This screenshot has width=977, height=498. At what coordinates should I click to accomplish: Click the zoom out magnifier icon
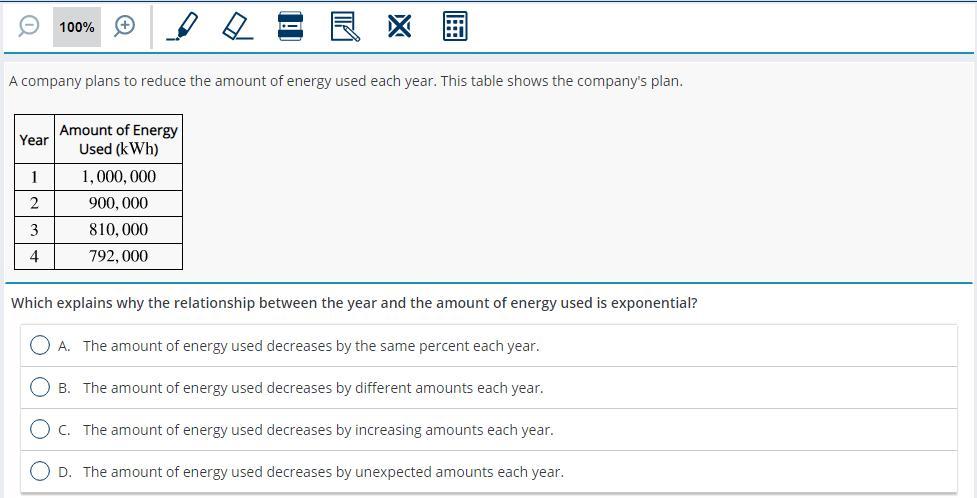coord(30,27)
